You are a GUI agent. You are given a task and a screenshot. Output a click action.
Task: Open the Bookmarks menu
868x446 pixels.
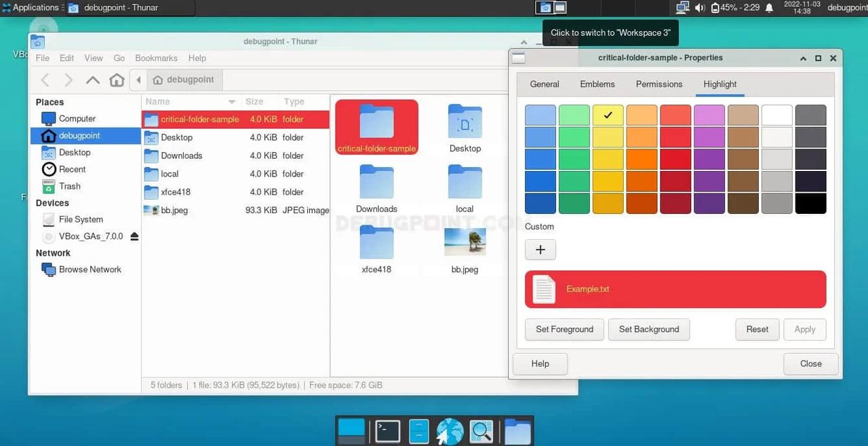156,58
